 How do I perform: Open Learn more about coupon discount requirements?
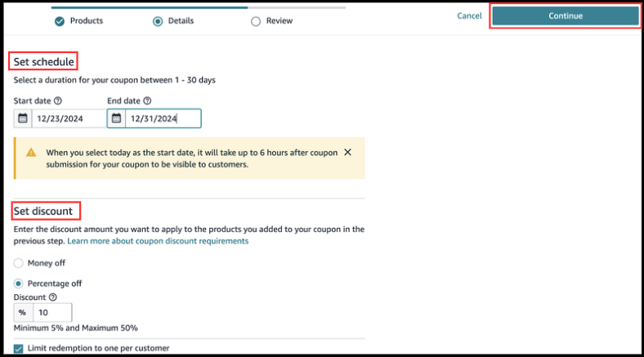pyautogui.click(x=158, y=242)
